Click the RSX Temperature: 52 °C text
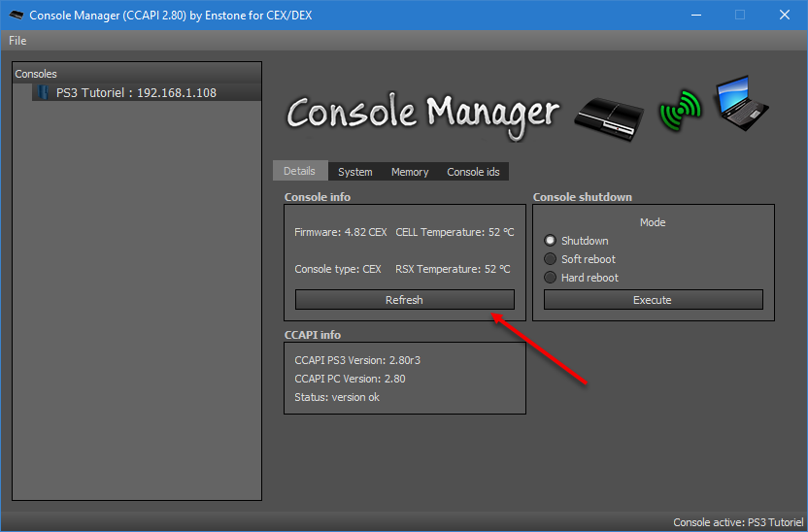The height and width of the screenshot is (532, 808). [453, 269]
